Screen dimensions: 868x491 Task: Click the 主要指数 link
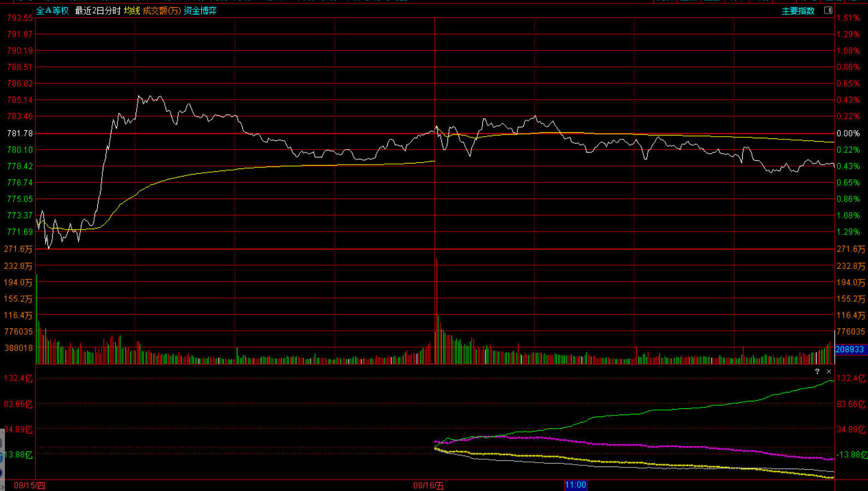point(798,11)
